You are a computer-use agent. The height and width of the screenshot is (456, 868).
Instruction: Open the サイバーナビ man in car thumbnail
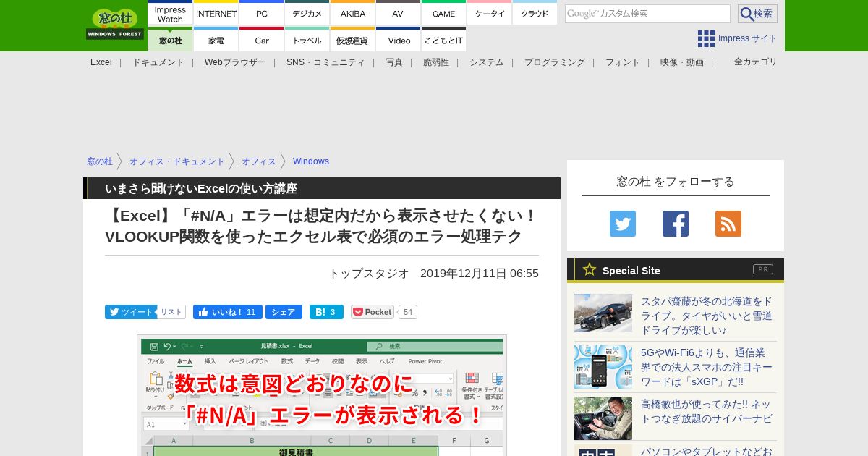coord(603,418)
